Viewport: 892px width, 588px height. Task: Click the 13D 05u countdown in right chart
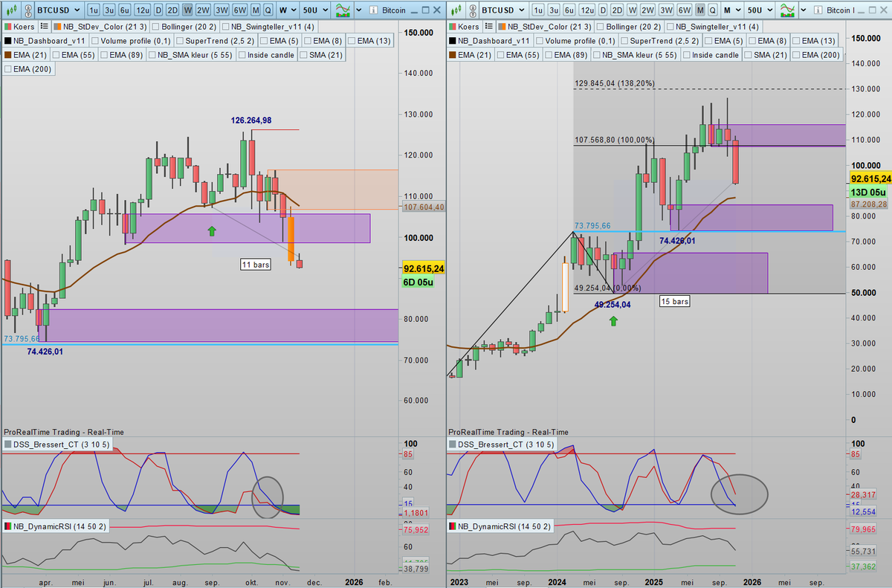click(x=867, y=192)
